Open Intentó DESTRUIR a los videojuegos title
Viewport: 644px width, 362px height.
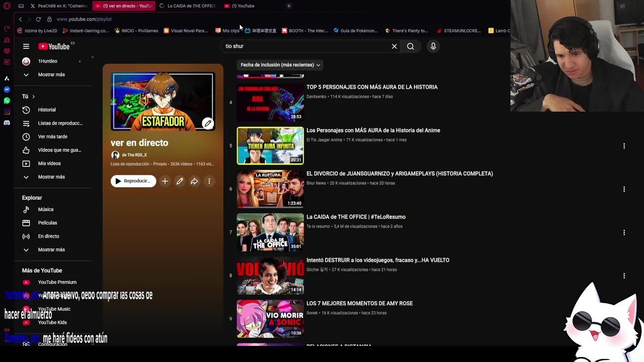pos(378,260)
